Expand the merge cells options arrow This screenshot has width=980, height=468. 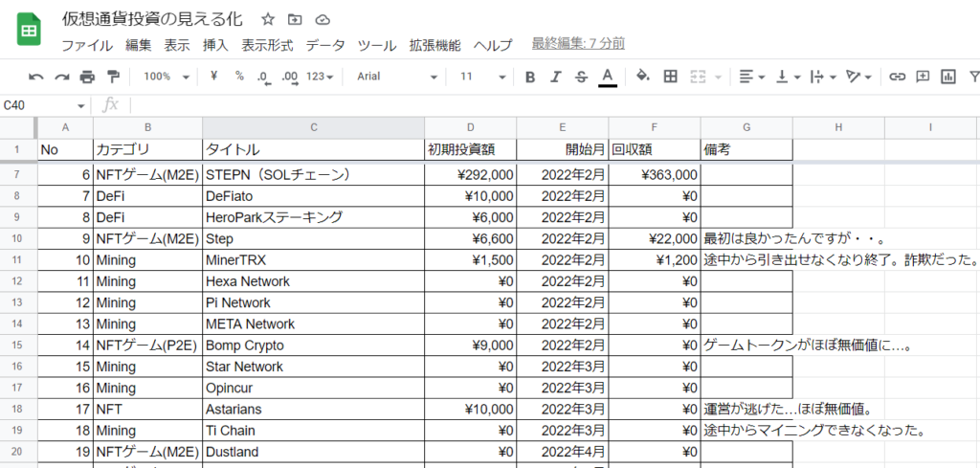(x=718, y=78)
